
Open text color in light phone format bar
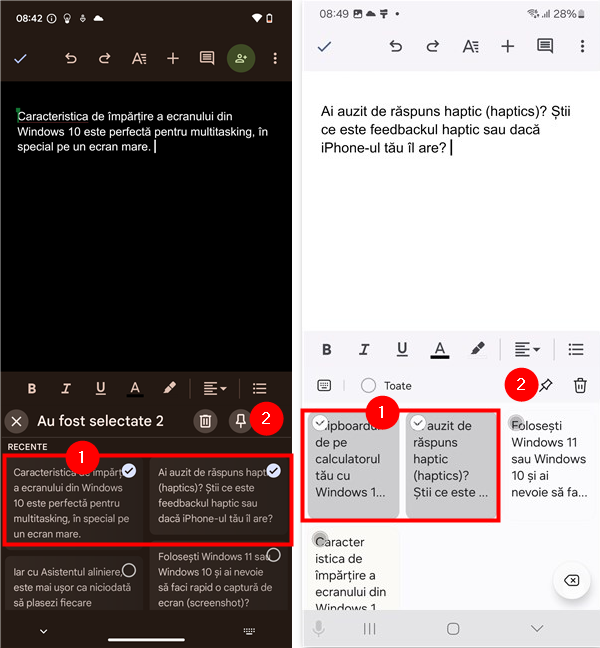click(x=440, y=350)
